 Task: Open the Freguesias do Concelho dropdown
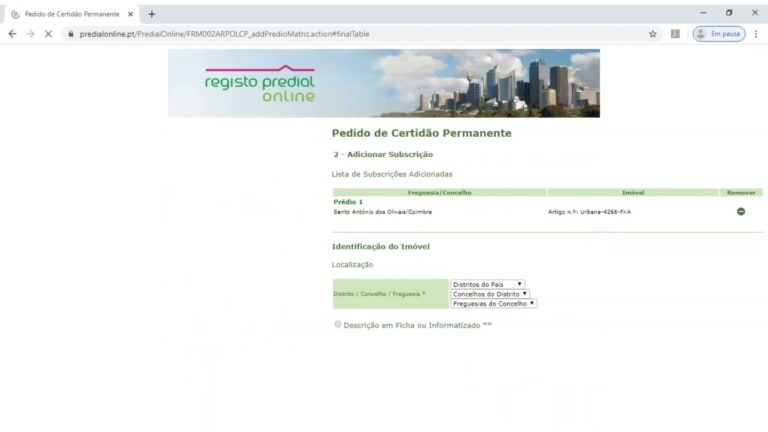pyautogui.click(x=493, y=303)
